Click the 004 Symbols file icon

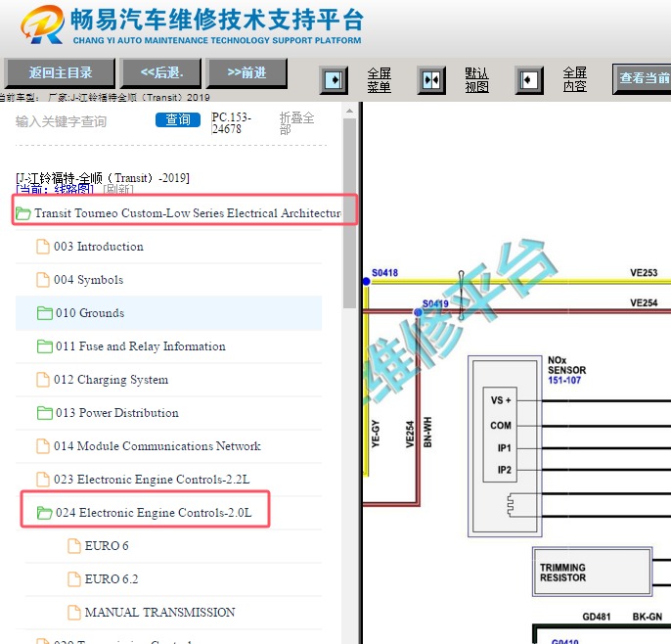[x=43, y=280]
